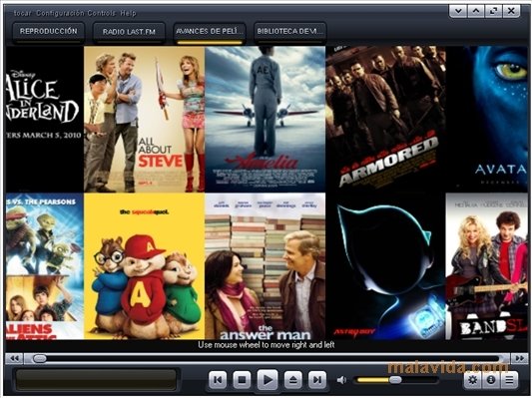The width and height of the screenshot is (532, 398).
Task: Click the fast-forward double-arrow on the seek bar
Action: (519, 358)
